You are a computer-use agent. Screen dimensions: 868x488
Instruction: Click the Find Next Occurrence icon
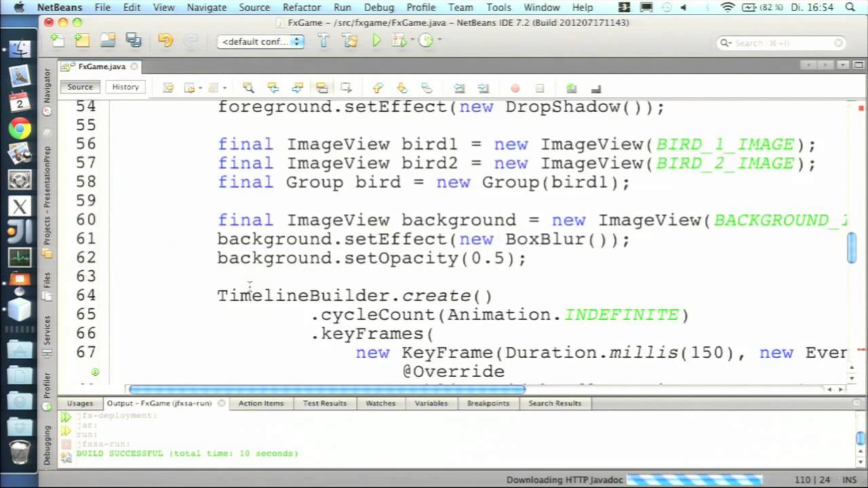coord(297,88)
